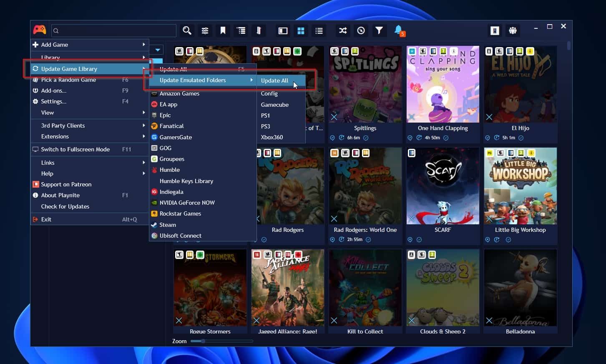Open the Update Emulated Folders submenu
Image resolution: width=606 pixels, height=364 pixels.
(x=203, y=80)
